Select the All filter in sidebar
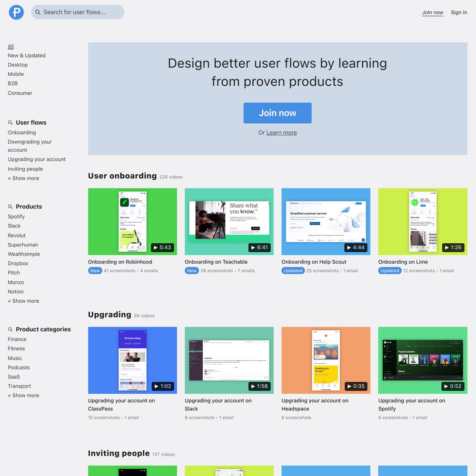 point(10,47)
